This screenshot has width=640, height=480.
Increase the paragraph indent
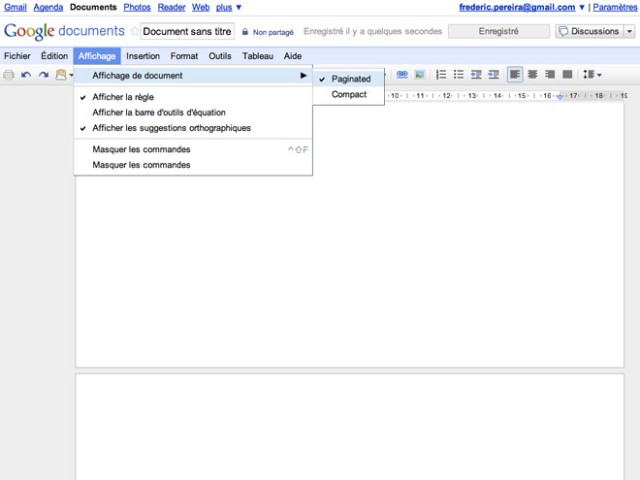[x=493, y=74]
